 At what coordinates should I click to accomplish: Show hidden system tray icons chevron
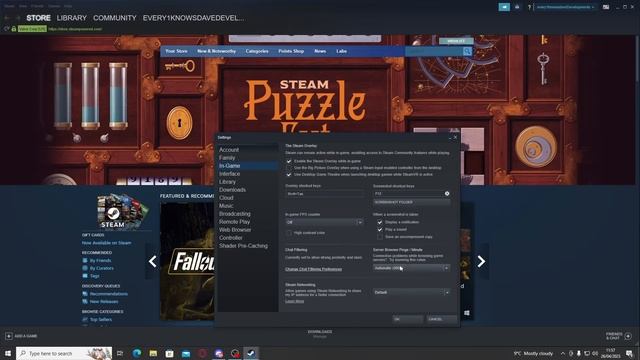(x=563, y=353)
